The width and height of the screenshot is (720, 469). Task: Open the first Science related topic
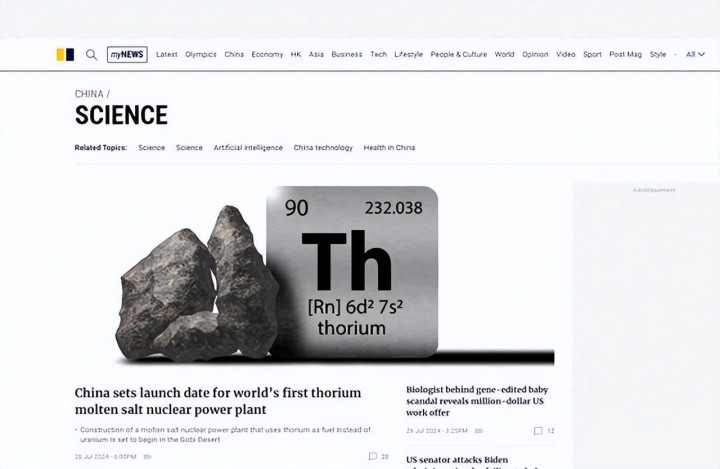point(152,147)
